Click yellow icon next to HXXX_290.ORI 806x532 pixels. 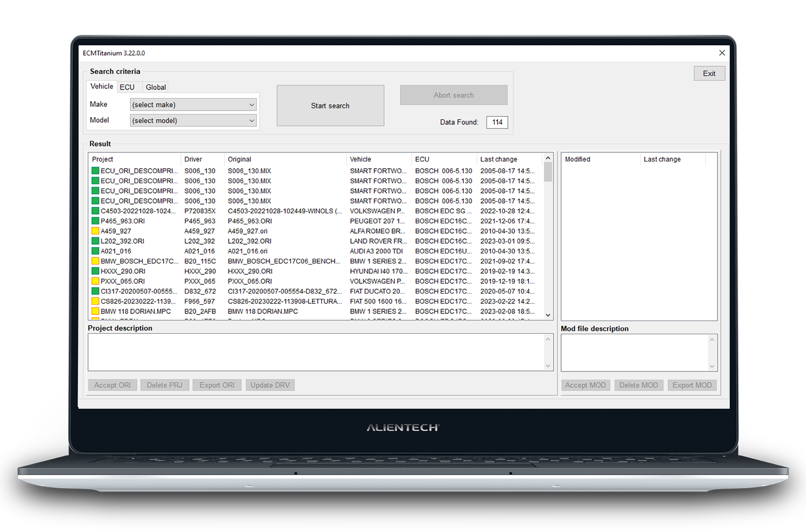coord(95,271)
